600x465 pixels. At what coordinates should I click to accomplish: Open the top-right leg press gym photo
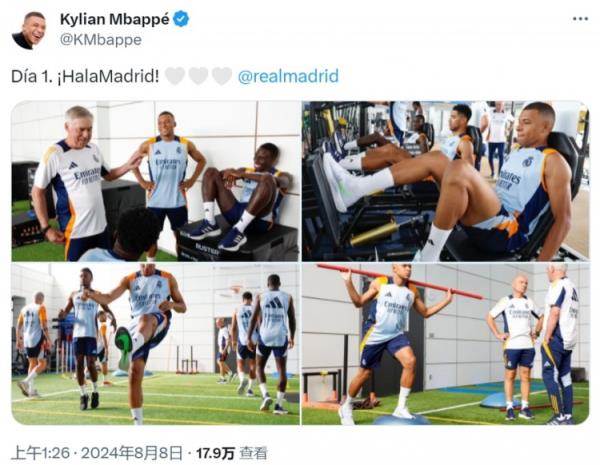coord(445,181)
